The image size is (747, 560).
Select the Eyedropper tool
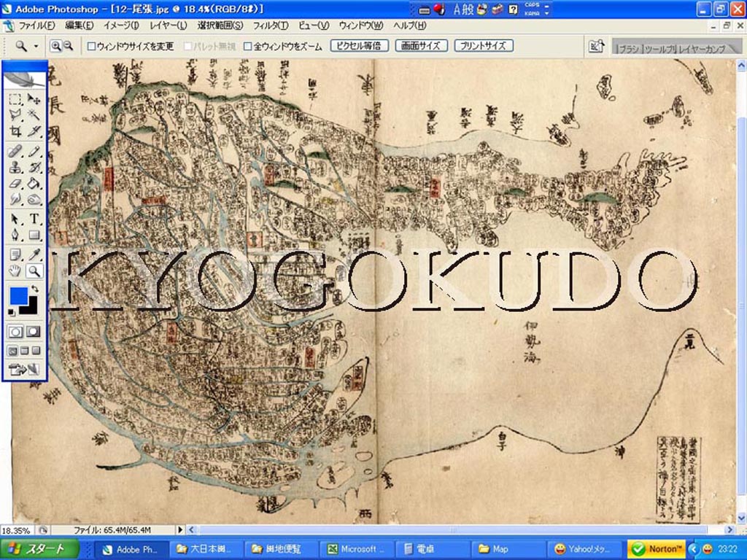coord(34,254)
